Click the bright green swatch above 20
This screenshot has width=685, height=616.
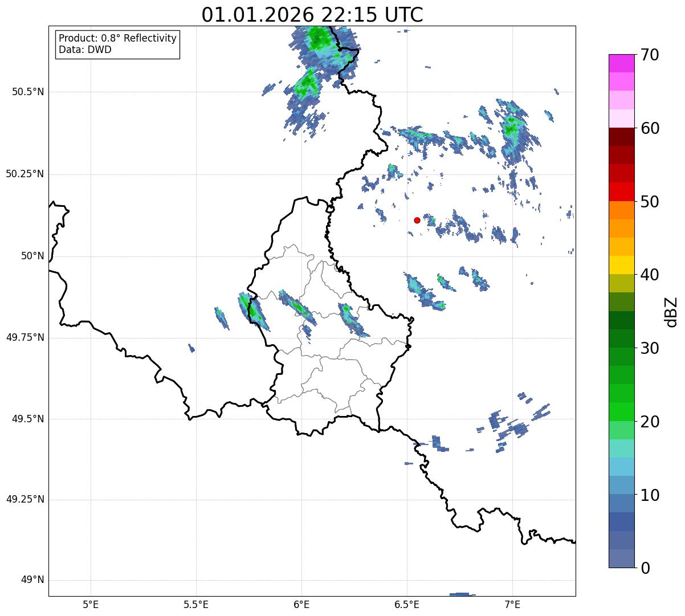point(622,411)
